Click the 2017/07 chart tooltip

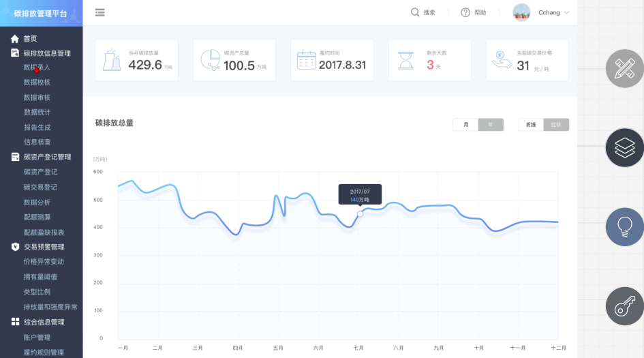point(360,194)
